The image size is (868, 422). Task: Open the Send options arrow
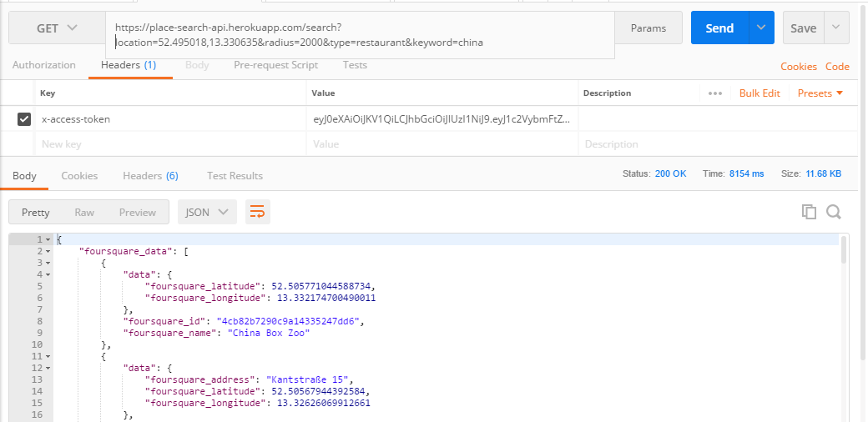[x=761, y=28]
